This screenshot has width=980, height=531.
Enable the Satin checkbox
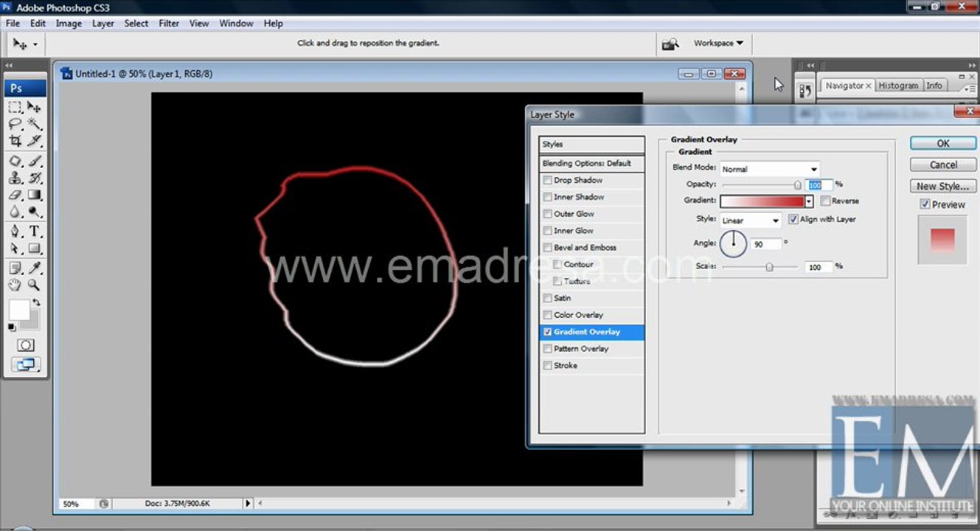(x=547, y=298)
